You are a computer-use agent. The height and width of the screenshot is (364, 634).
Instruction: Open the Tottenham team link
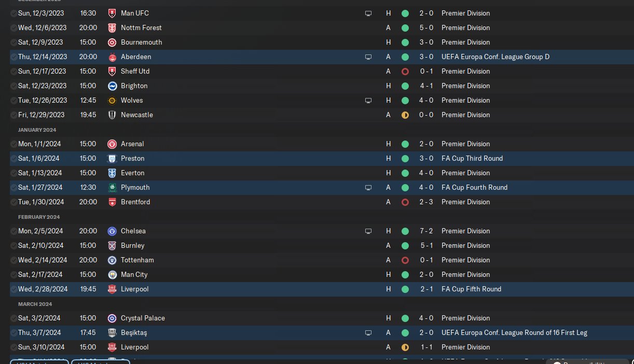pyautogui.click(x=137, y=260)
